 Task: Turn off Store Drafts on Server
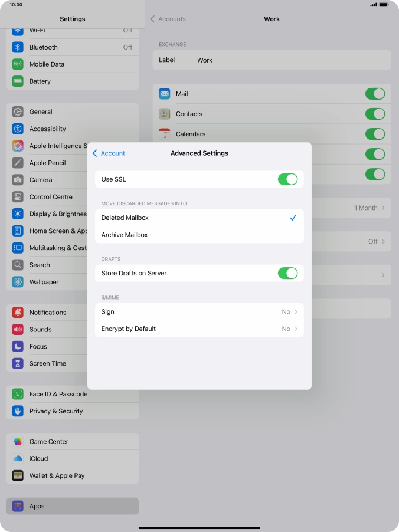click(287, 273)
